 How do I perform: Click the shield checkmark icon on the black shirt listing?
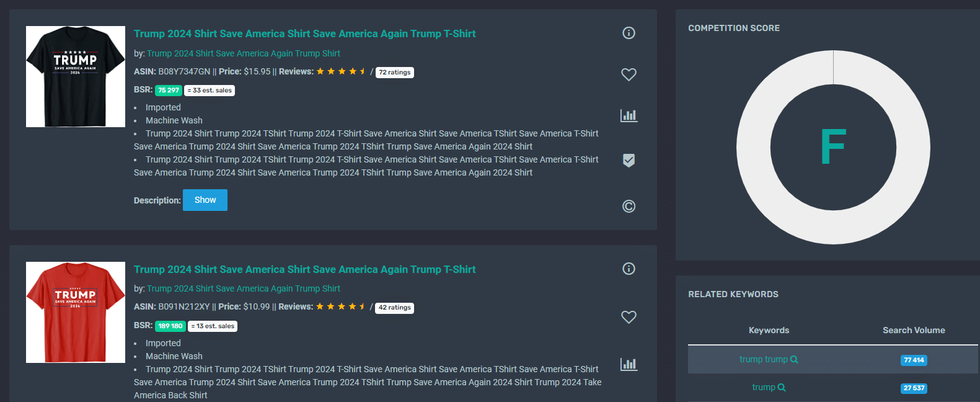click(629, 160)
